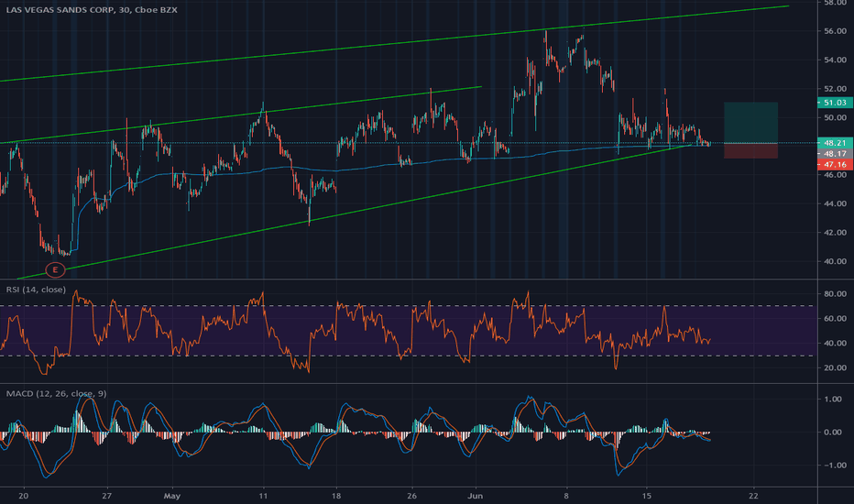Image resolution: width=854 pixels, height=504 pixels.
Task: Click the 42.00 price axis label
Action: (835, 233)
